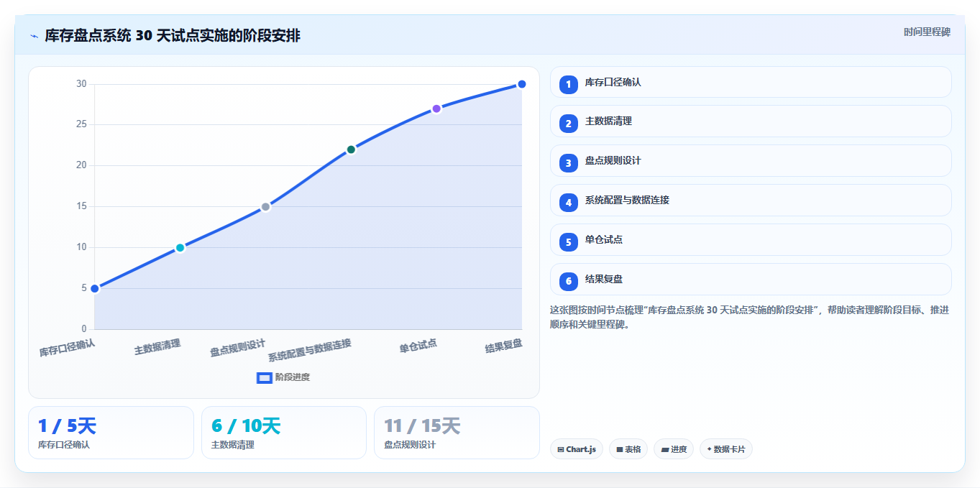Screen dimensions: 980x488
Task: Click y-axis value 20
Action: 81,165
